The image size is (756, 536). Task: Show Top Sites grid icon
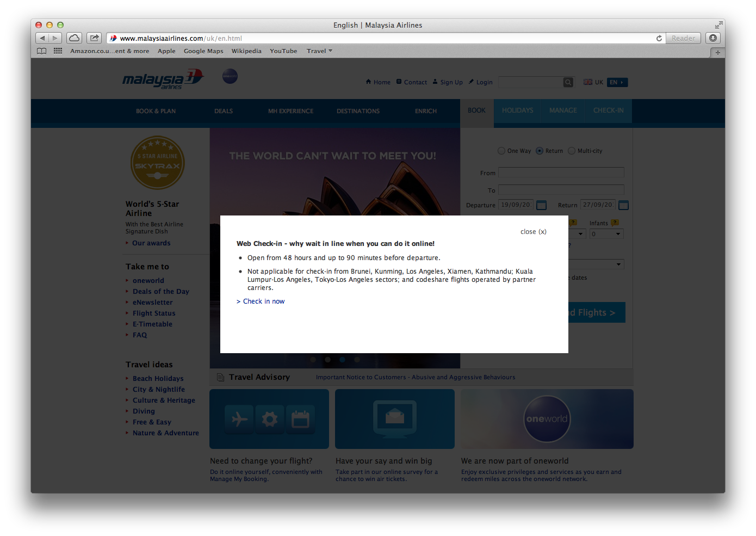pyautogui.click(x=58, y=51)
